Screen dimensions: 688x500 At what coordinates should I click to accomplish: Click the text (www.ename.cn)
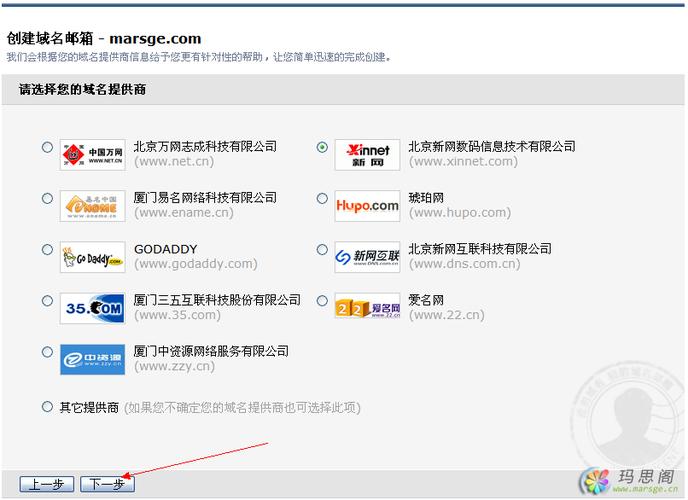(184, 213)
